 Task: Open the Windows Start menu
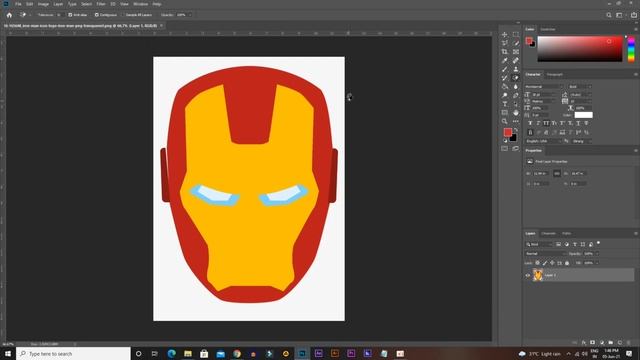pos(8,353)
